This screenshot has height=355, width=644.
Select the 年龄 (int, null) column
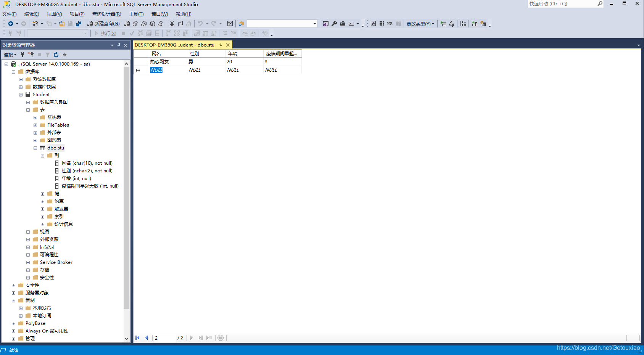click(76, 178)
